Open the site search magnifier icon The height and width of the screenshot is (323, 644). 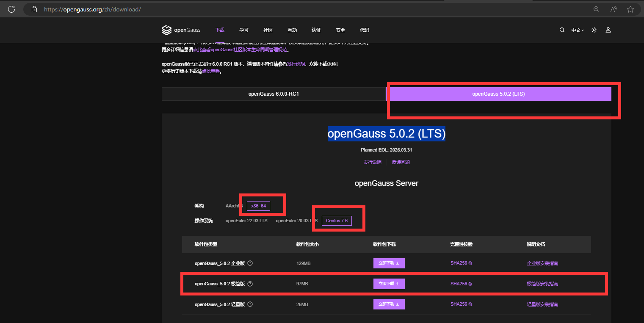point(562,30)
